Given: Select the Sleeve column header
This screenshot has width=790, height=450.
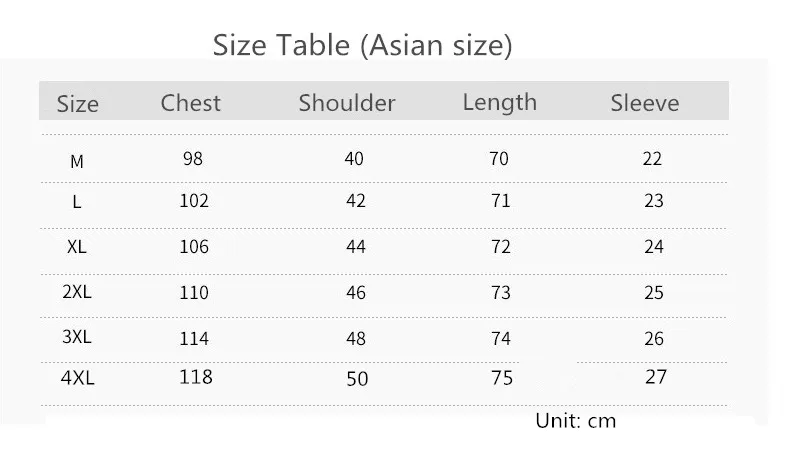Looking at the screenshot, I should click(644, 103).
